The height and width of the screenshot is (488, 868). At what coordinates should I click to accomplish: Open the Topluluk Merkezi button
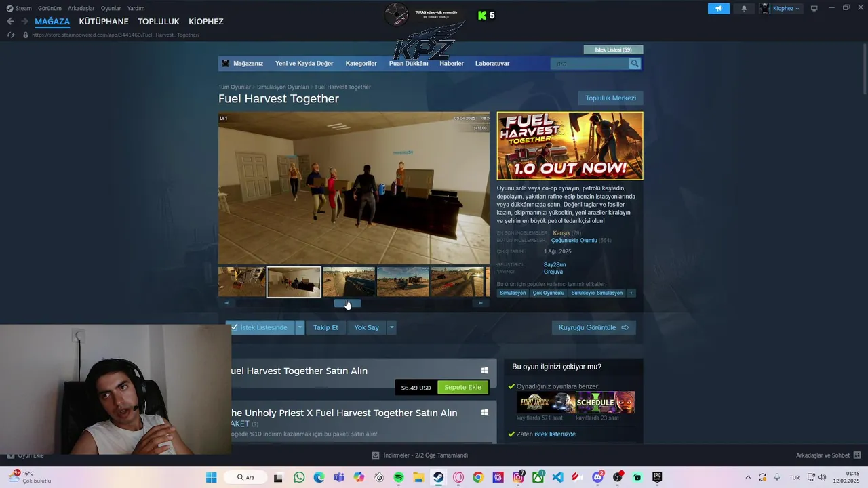(x=610, y=98)
